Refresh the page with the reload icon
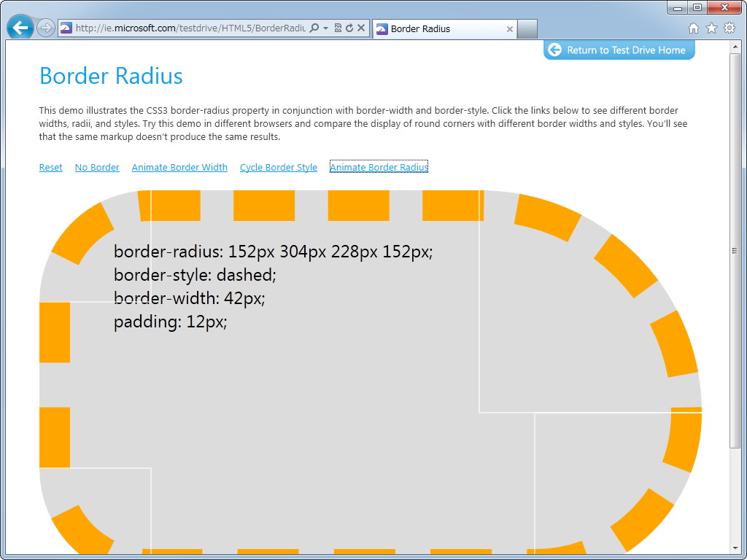Screen dimensions: 747x560 (x=349, y=28)
